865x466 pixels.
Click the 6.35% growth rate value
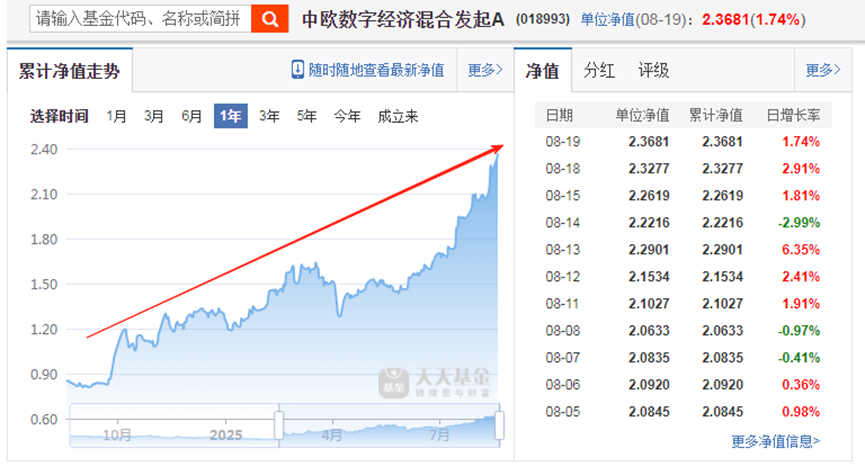(801, 250)
